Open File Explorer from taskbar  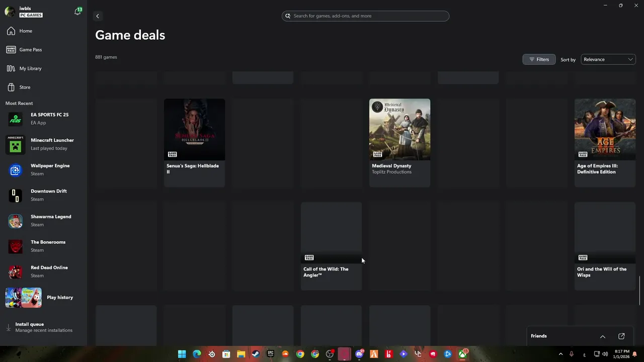[241, 354]
